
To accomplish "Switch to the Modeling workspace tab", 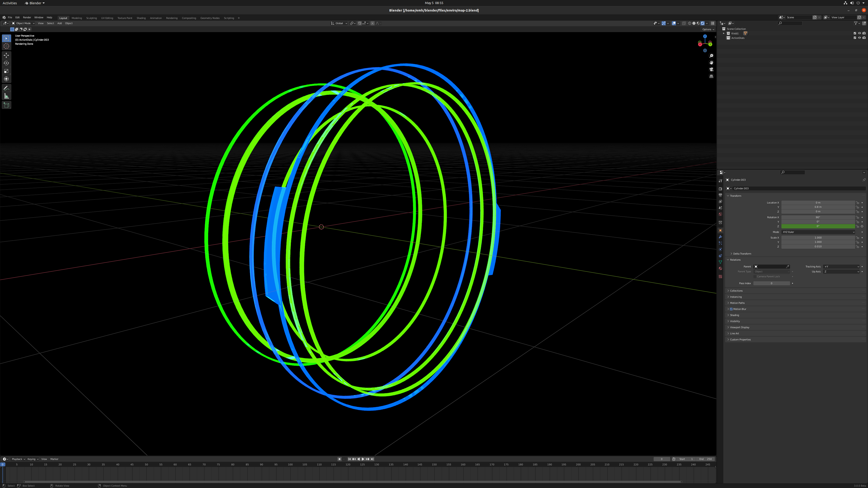I will pos(76,18).
